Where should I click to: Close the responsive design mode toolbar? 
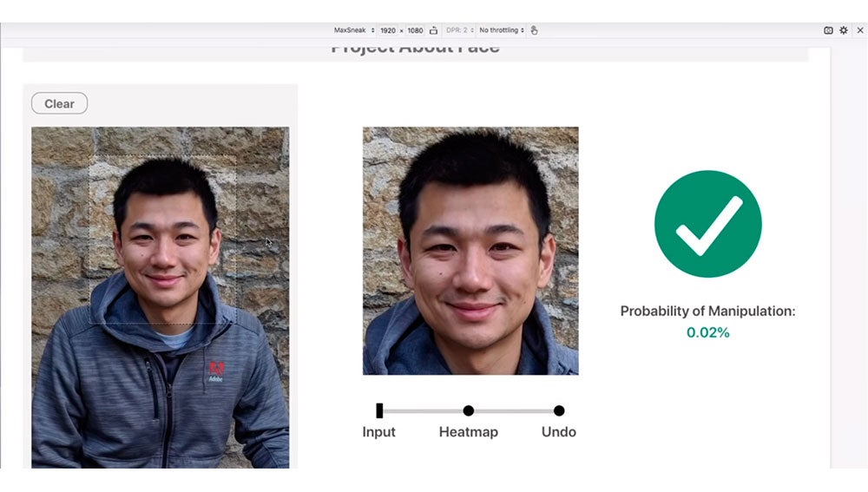coord(859,30)
